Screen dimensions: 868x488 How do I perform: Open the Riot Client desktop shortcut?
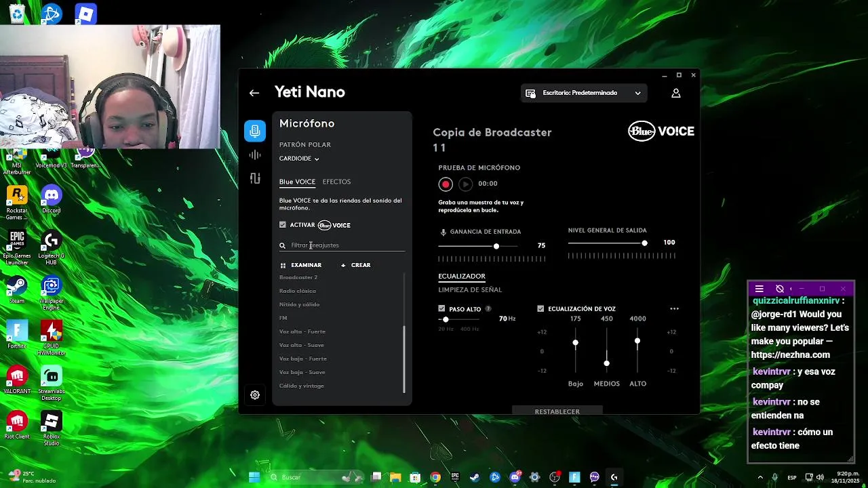17,425
